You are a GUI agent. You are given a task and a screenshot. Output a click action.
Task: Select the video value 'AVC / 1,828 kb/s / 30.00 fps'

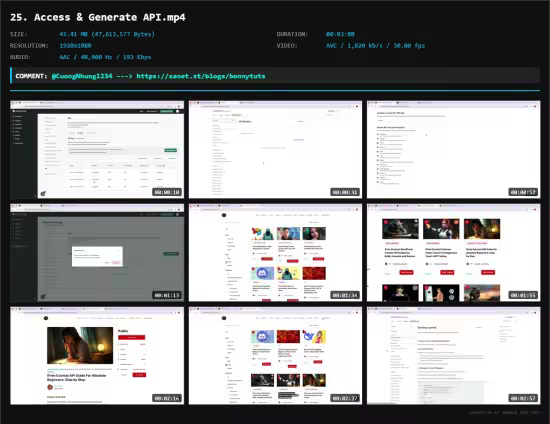[375, 46]
